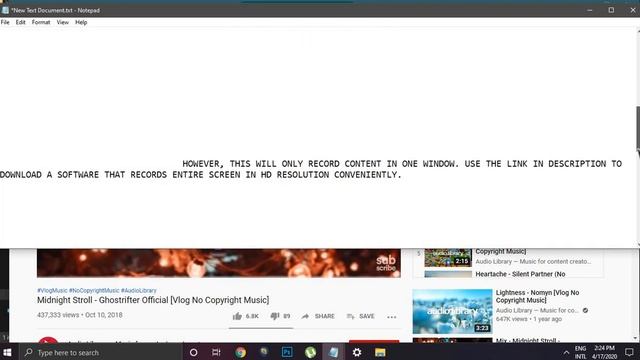Open the Edit menu in Notepad
The width and height of the screenshot is (640, 360).
pos(20,22)
